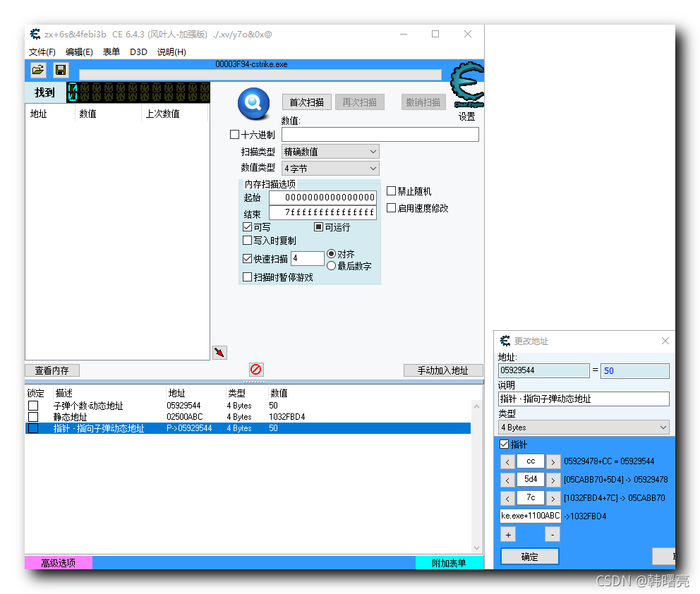700x594 pixels.
Task: Click address field 05929544 in dialog
Action: [x=544, y=370]
